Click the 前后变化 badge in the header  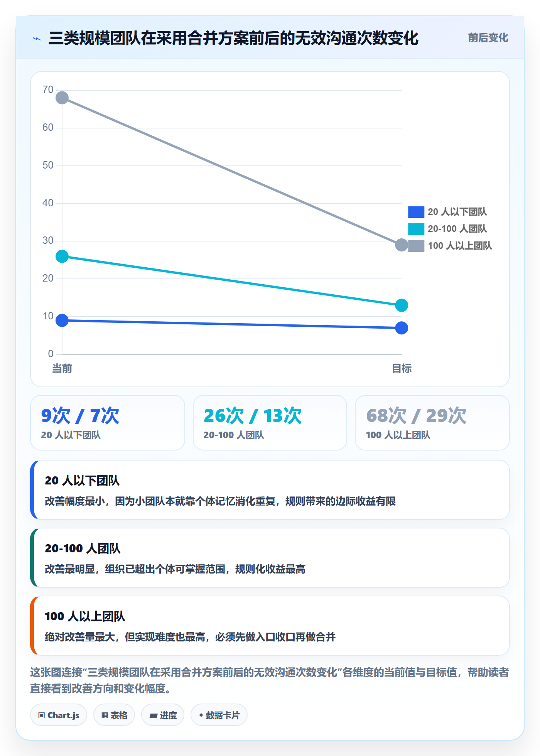pos(488,38)
